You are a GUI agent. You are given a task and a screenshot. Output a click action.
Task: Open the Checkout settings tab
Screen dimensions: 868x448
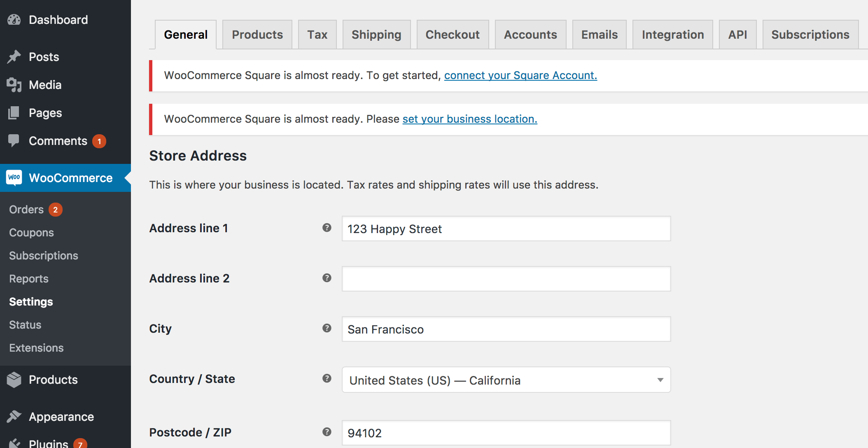(453, 35)
